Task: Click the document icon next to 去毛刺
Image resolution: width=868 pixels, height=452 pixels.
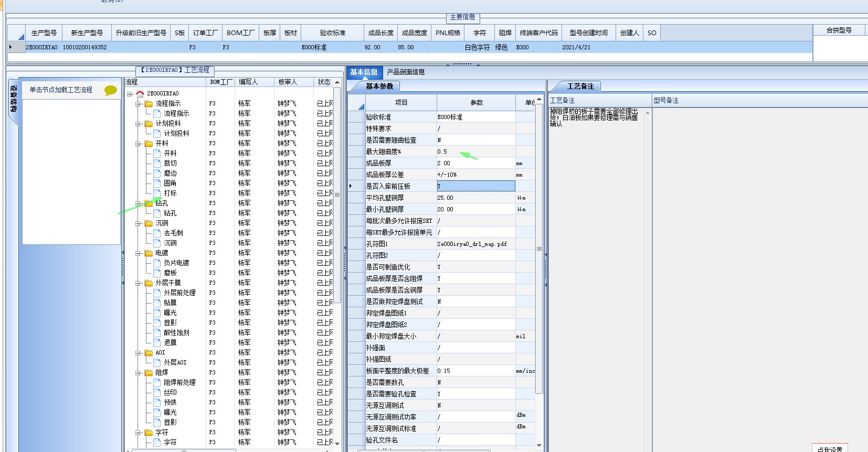Action: click(x=157, y=233)
